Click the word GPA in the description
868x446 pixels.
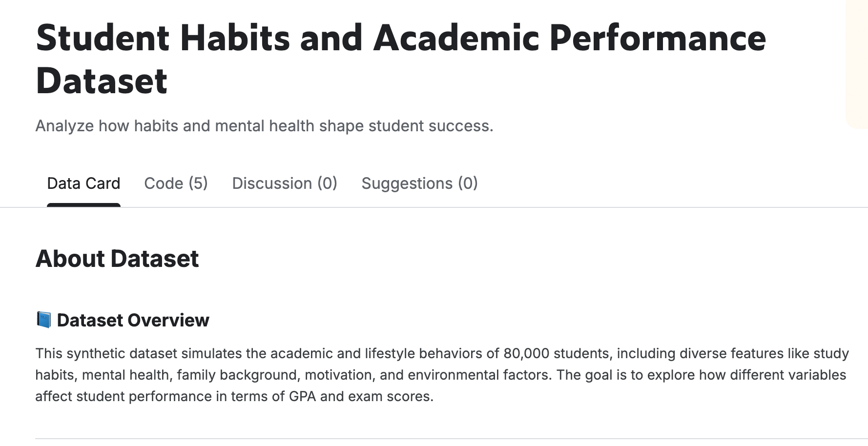[302, 396]
